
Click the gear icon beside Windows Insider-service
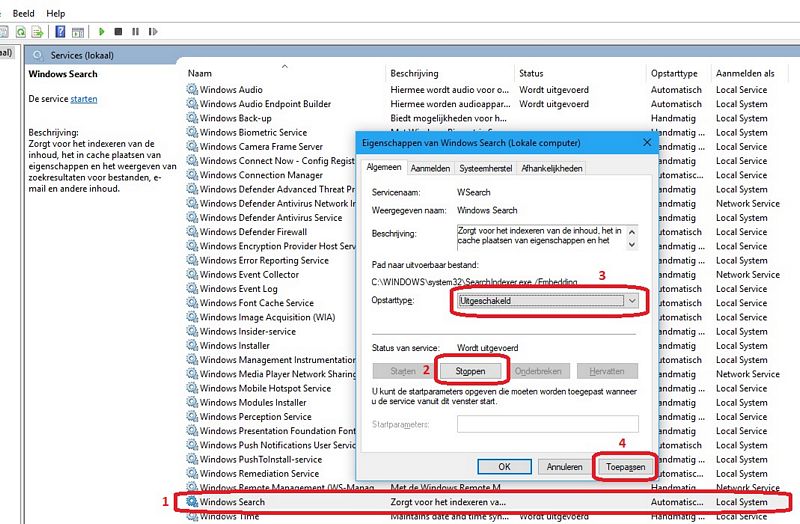192,331
